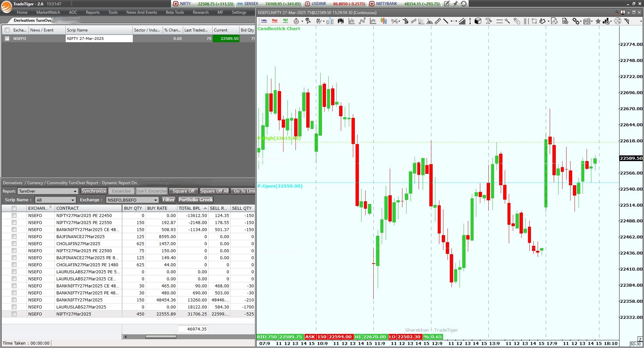Screen dimensions: 644x348
Task: Select the vertical line tool
Action: 470,21
